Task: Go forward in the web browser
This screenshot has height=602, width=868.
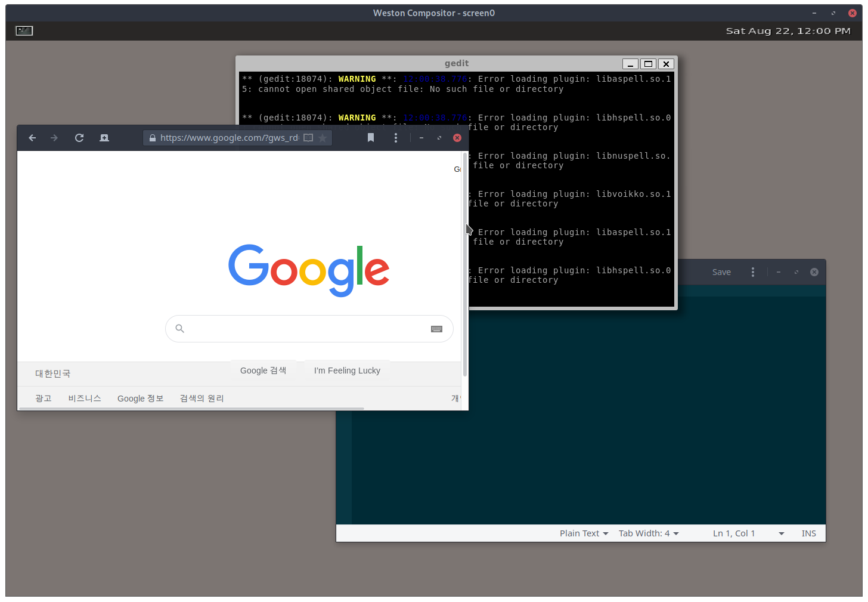Action: click(x=54, y=138)
